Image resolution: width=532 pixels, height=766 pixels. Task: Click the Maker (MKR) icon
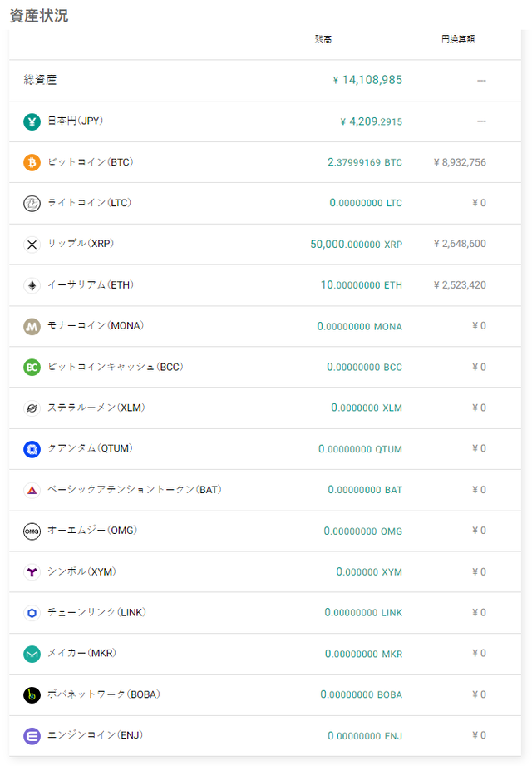click(x=32, y=654)
